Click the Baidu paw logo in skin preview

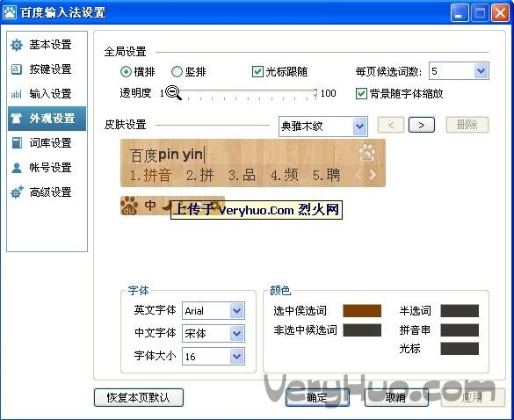point(366,152)
